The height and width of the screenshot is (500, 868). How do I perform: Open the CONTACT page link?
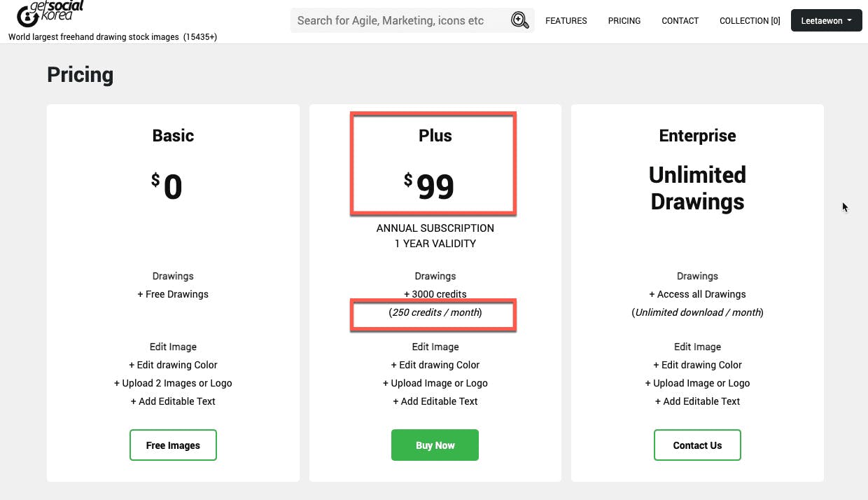[x=680, y=21]
